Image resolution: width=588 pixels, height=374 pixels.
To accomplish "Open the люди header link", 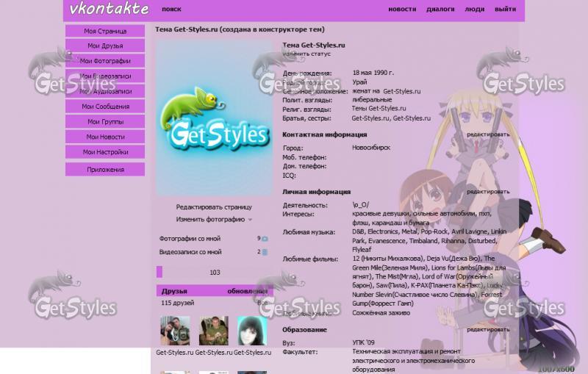I will 474,9.
